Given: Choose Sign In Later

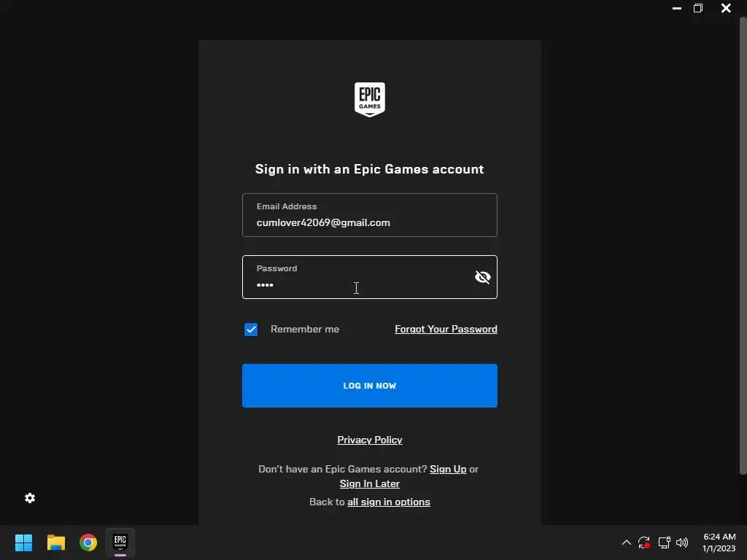Looking at the screenshot, I should click(370, 484).
